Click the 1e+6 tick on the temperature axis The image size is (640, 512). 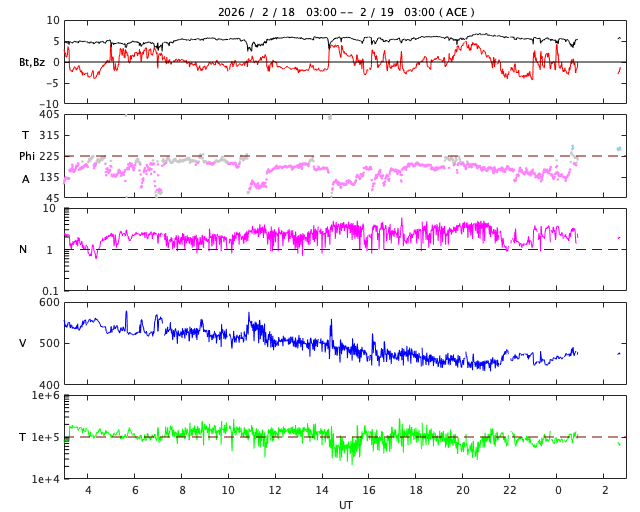pyautogui.click(x=46, y=396)
